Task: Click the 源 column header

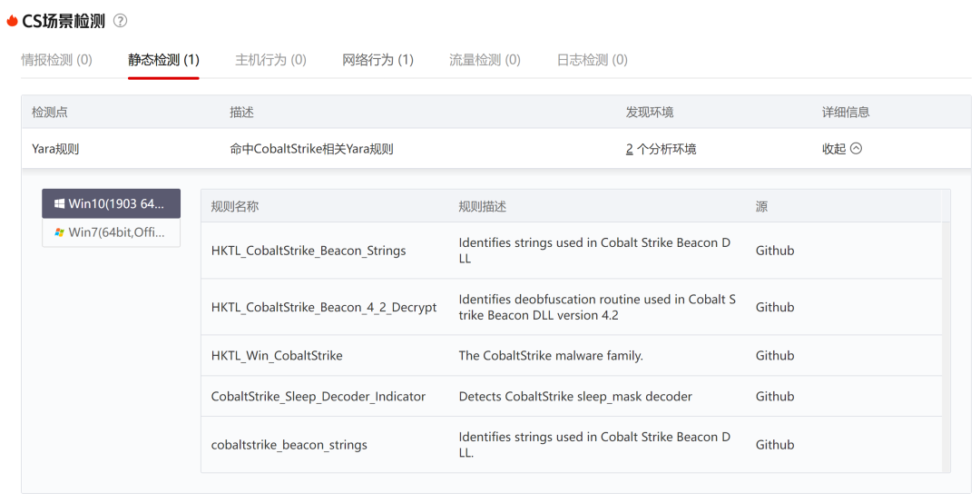Action: tap(761, 206)
